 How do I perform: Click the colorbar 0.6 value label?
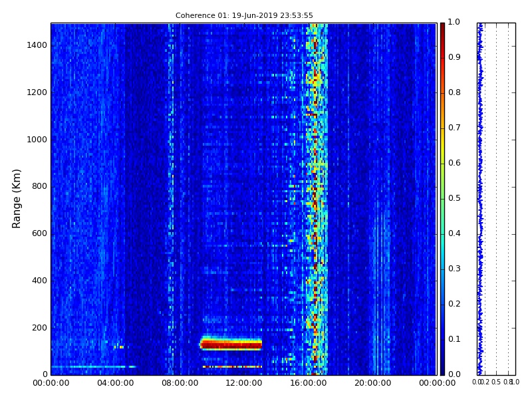[454, 163]
